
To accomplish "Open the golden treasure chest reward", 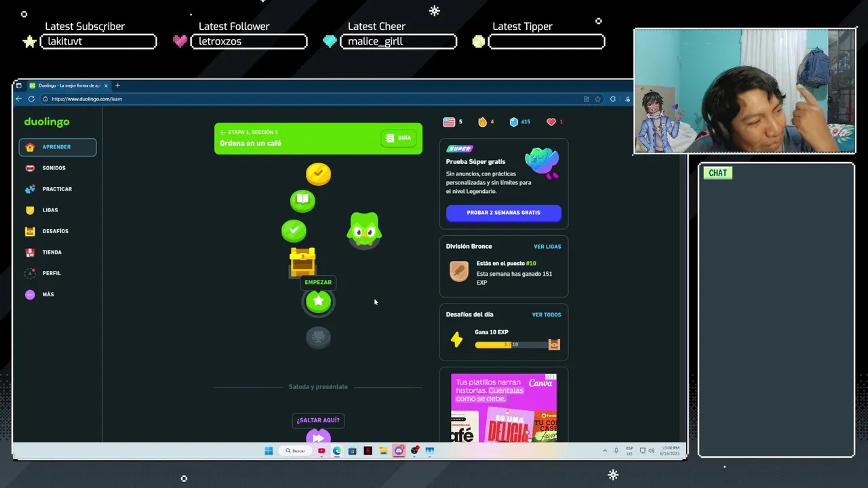I will 302,262.
